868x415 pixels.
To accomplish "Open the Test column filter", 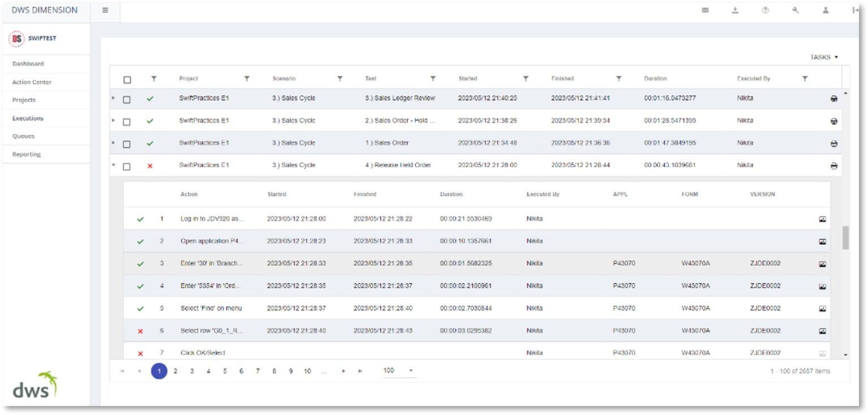I will (x=433, y=79).
